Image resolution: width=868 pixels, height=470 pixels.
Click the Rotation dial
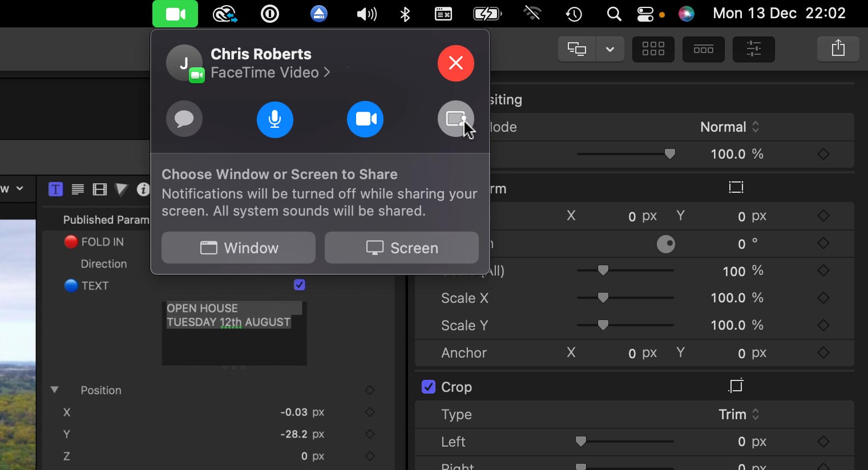(x=666, y=244)
